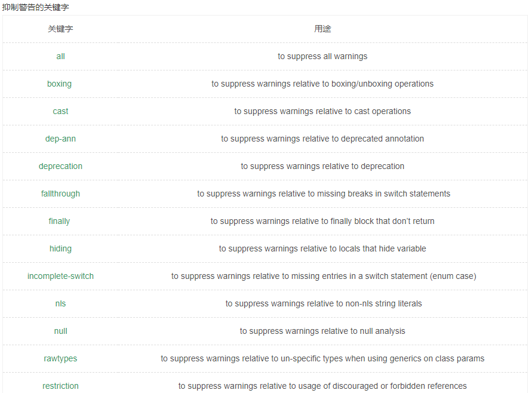Select the 'cast' keyword link
The image size is (532, 393).
[x=60, y=111]
